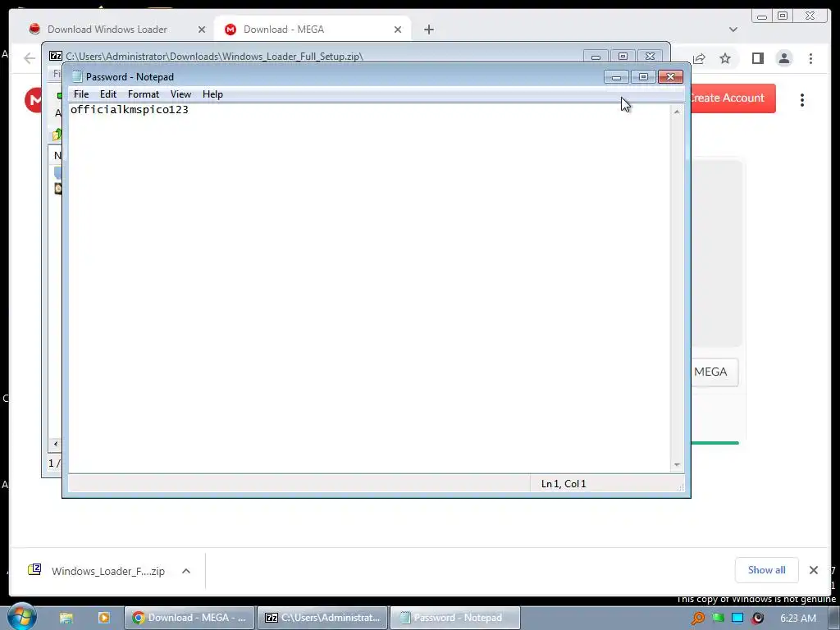Close the Chrome downloads bar
Screen dimensions: 840x630
tap(813, 570)
